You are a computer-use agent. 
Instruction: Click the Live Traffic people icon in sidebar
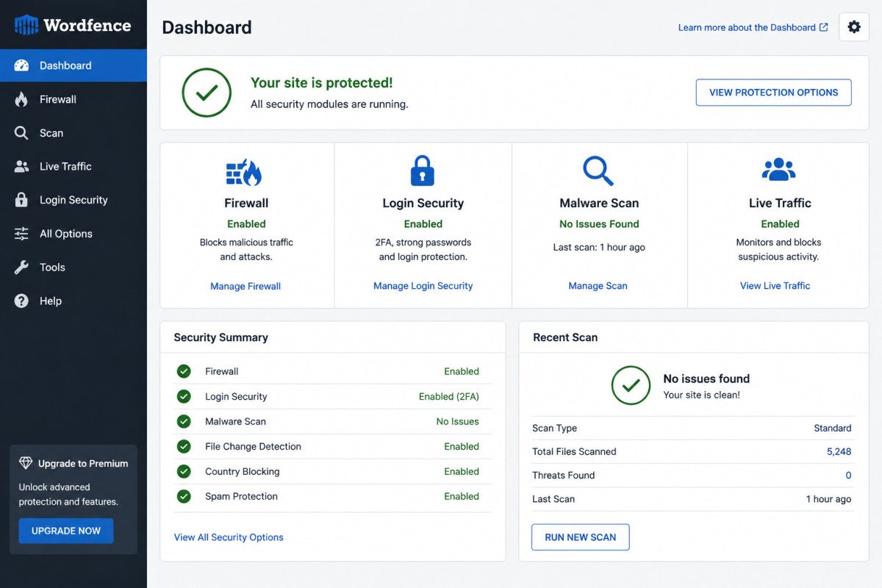(21, 167)
